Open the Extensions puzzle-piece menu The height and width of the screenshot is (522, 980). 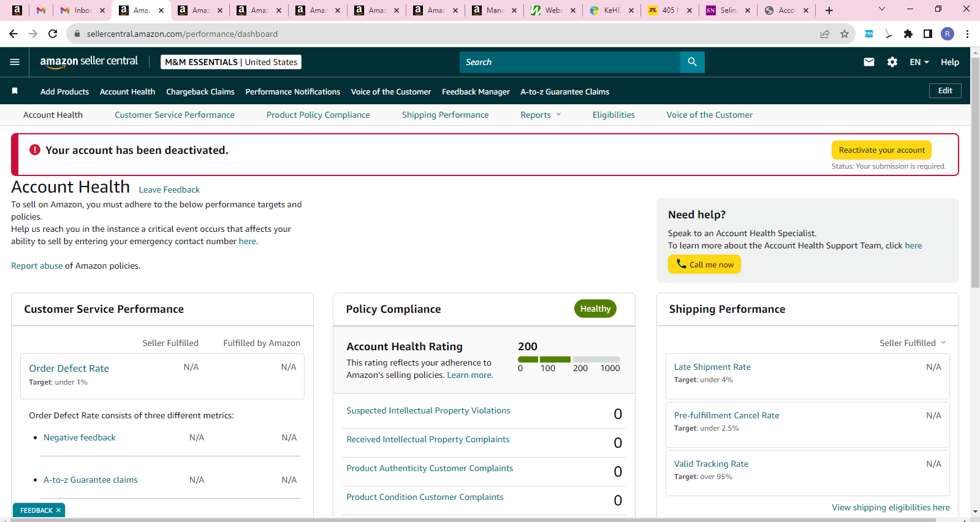[x=908, y=34]
